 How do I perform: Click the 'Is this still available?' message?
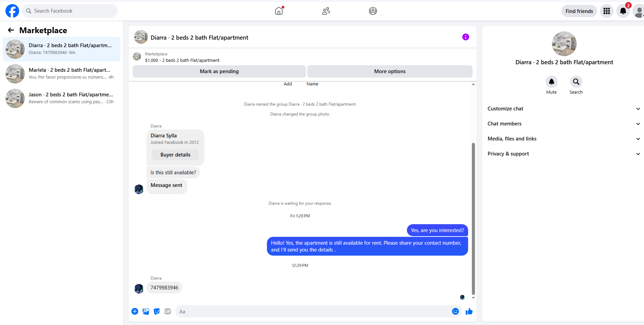click(x=173, y=173)
